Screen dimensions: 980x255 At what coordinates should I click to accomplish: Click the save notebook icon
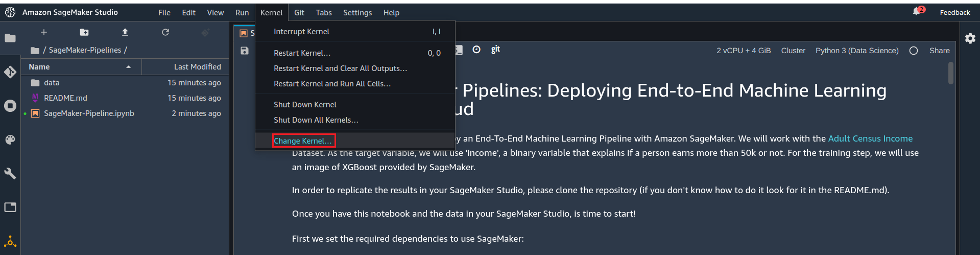coord(245,51)
